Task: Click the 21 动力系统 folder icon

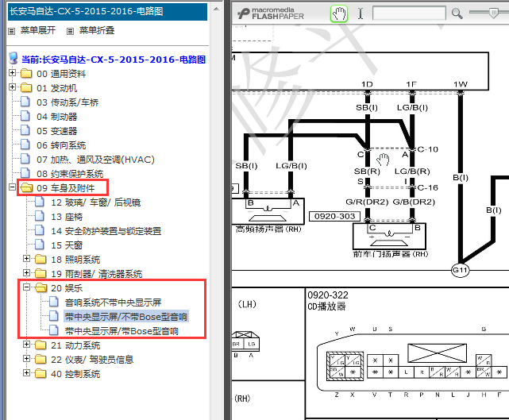Action: [40, 345]
